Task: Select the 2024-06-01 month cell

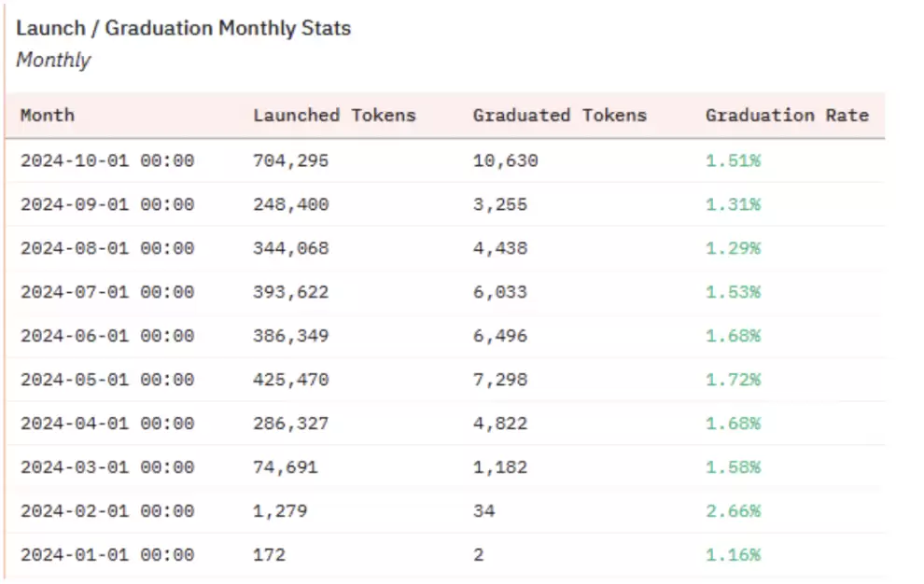Action: point(107,336)
